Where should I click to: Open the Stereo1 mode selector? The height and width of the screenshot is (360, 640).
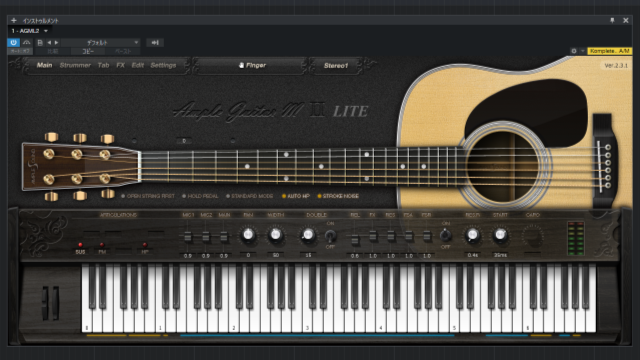[x=336, y=65]
